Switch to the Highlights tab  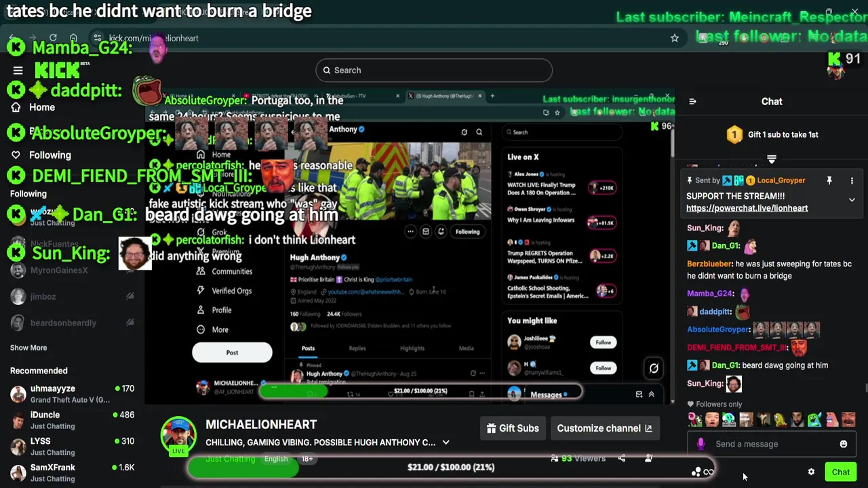click(x=412, y=348)
